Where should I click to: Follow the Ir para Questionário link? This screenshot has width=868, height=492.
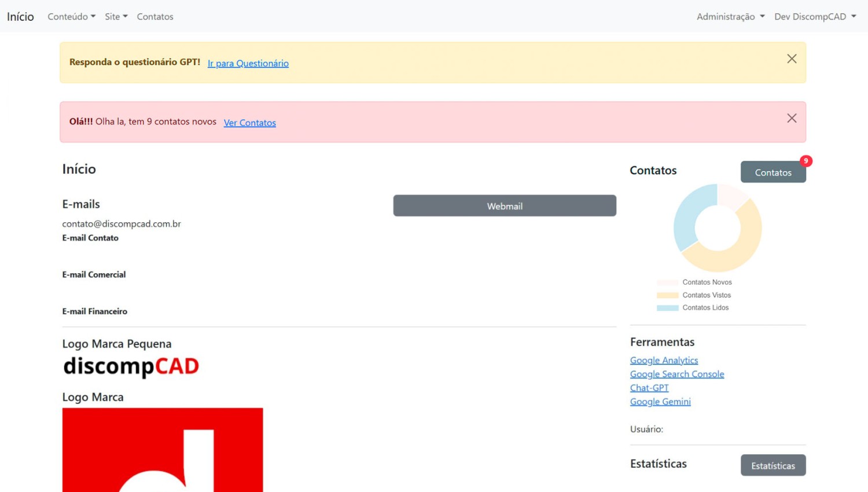[x=248, y=64]
